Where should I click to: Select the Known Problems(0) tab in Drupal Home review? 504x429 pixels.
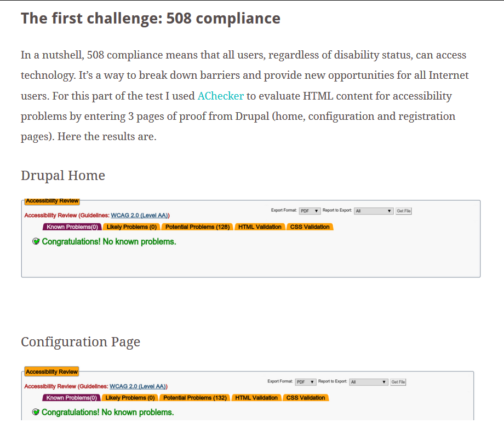(72, 227)
